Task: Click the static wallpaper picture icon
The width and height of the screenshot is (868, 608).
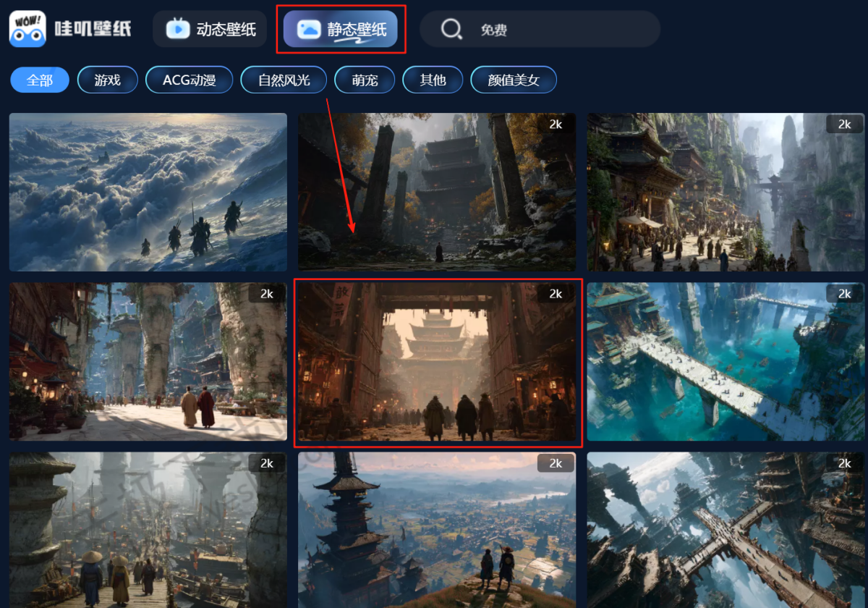Action: (308, 29)
